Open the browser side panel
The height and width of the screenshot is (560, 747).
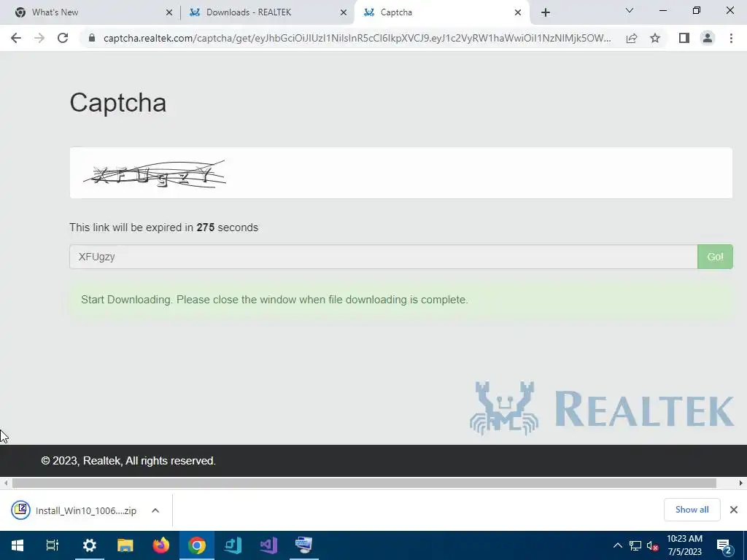point(684,38)
